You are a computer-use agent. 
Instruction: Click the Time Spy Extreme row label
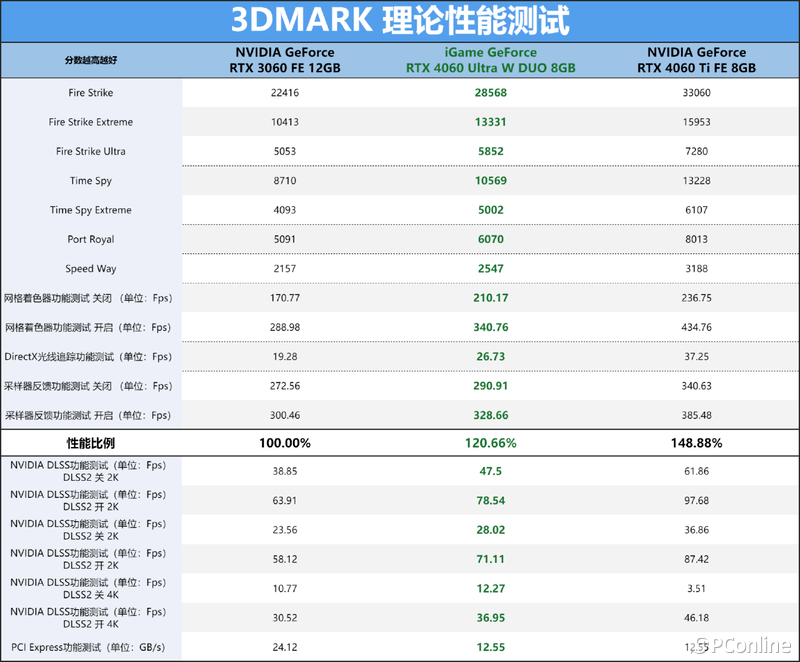(x=91, y=210)
